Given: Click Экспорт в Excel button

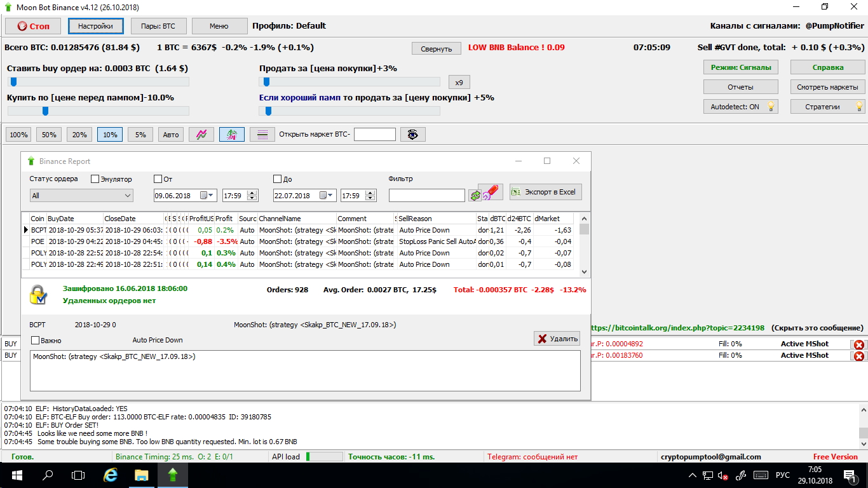Looking at the screenshot, I should [x=546, y=192].
